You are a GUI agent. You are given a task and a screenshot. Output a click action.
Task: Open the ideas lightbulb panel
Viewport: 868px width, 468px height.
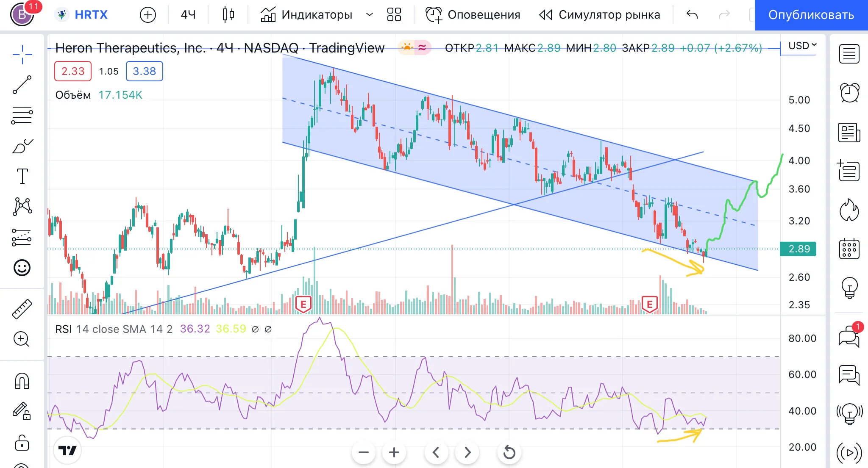[849, 288]
